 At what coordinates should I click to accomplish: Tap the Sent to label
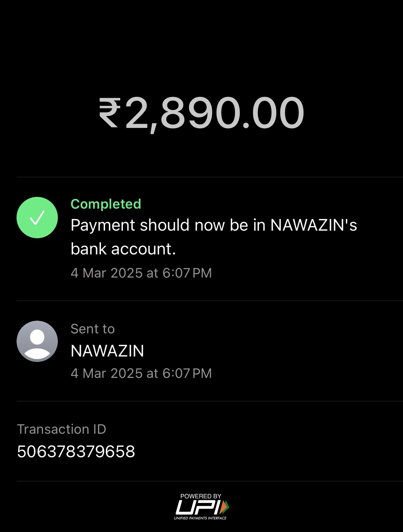92,329
